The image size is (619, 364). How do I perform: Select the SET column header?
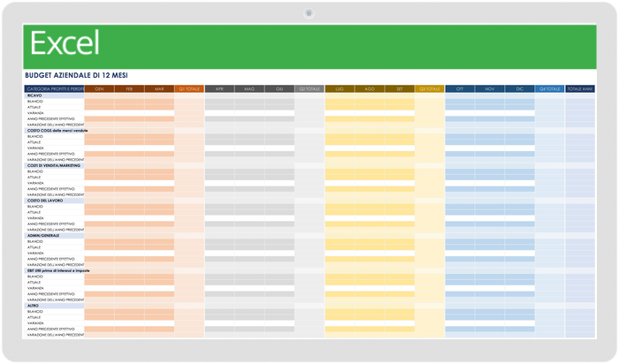coord(400,89)
